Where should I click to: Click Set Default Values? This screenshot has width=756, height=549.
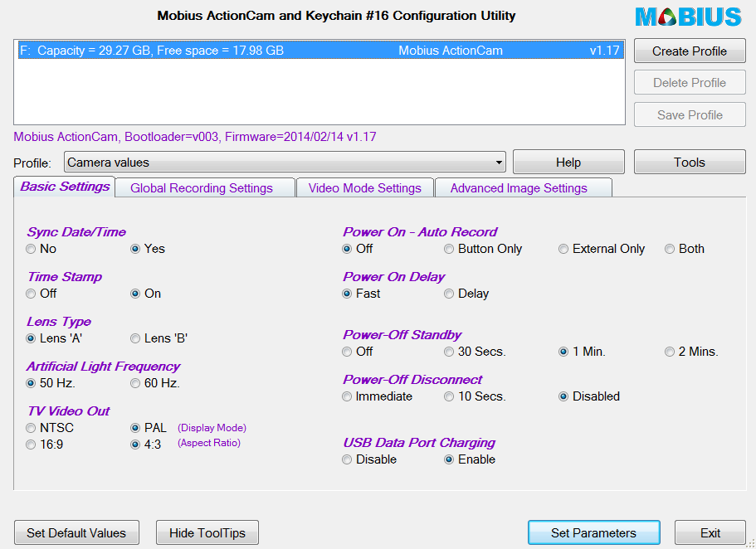point(76,532)
